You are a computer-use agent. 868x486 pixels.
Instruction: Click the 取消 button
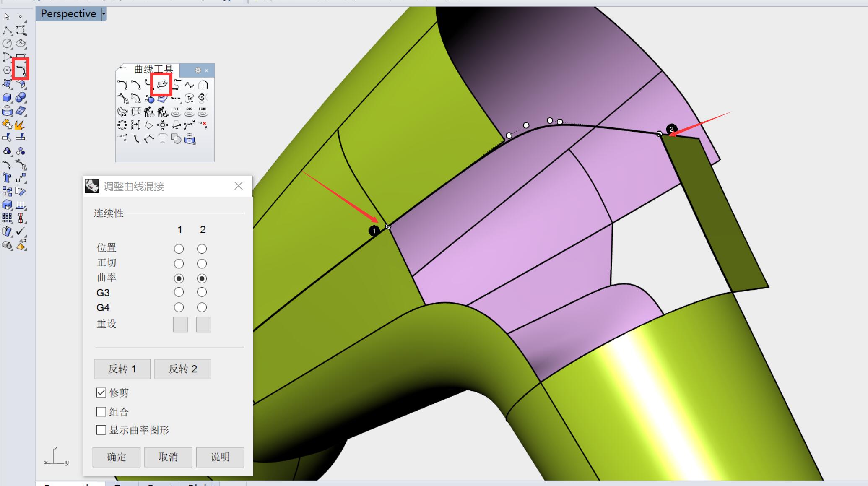(168, 457)
